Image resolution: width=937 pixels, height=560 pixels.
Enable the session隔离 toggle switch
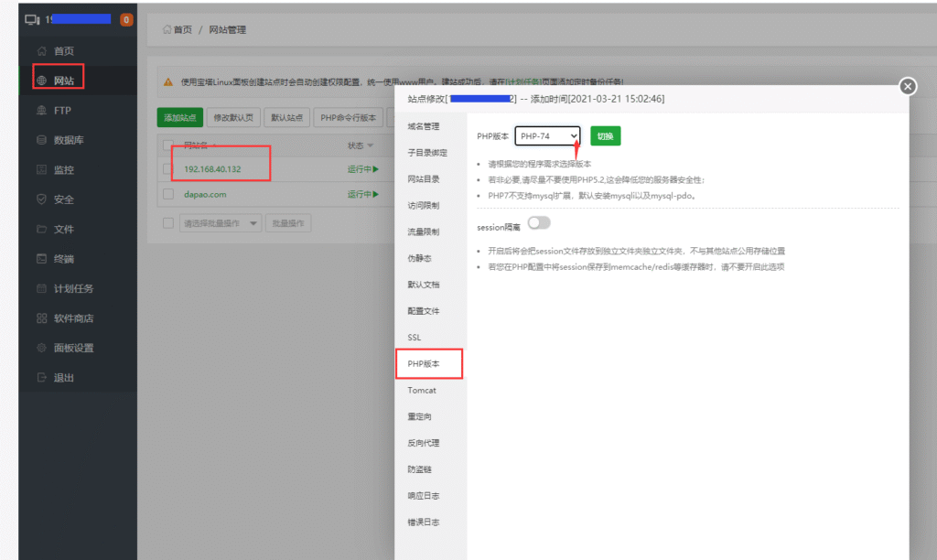tap(539, 223)
